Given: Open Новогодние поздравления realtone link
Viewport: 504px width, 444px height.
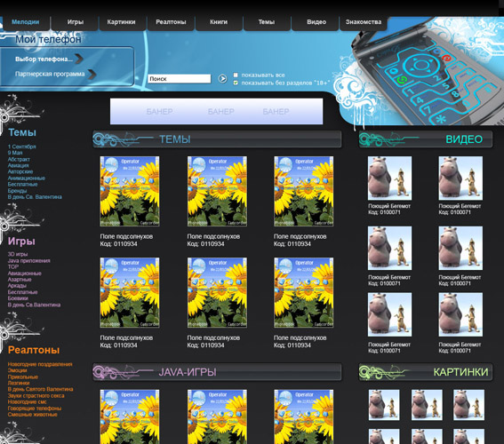Looking at the screenshot, I should tap(40, 364).
